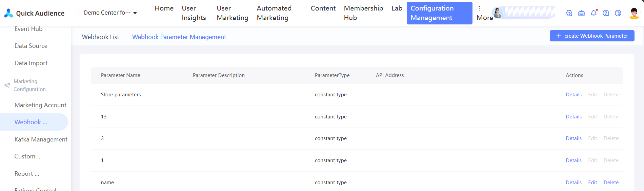
Task: Switch to the Webhook List tab
Action: (x=100, y=37)
